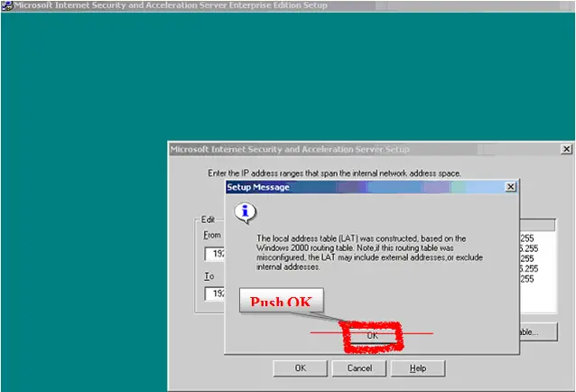Click the To IP address field
The image size is (576, 392).
point(215,294)
